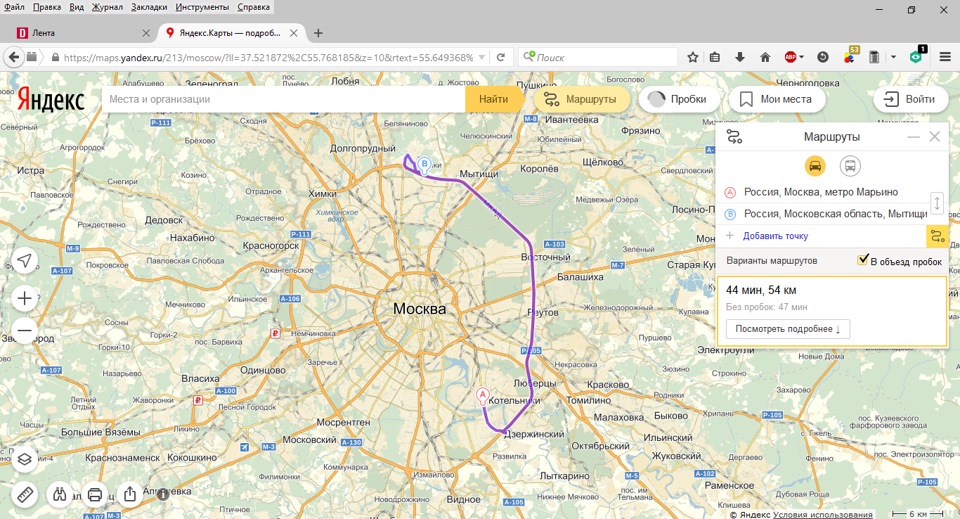Open the downloads arrow icon

click(740, 57)
